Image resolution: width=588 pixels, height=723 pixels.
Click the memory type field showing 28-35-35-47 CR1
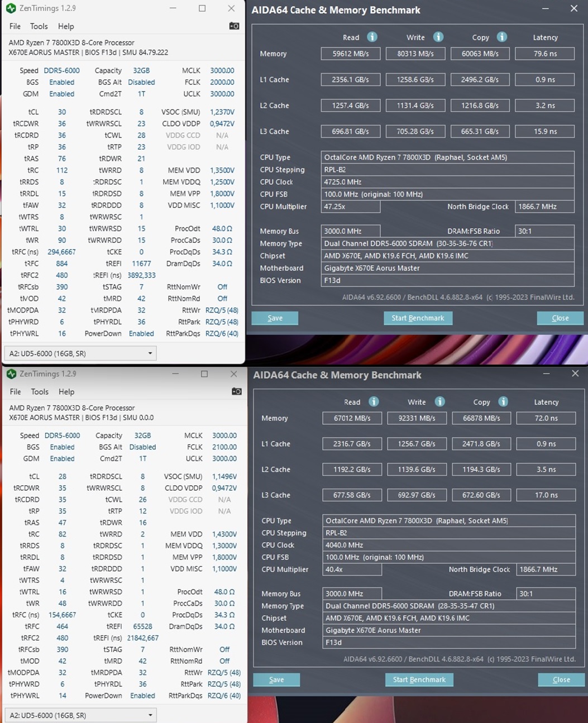(449, 606)
